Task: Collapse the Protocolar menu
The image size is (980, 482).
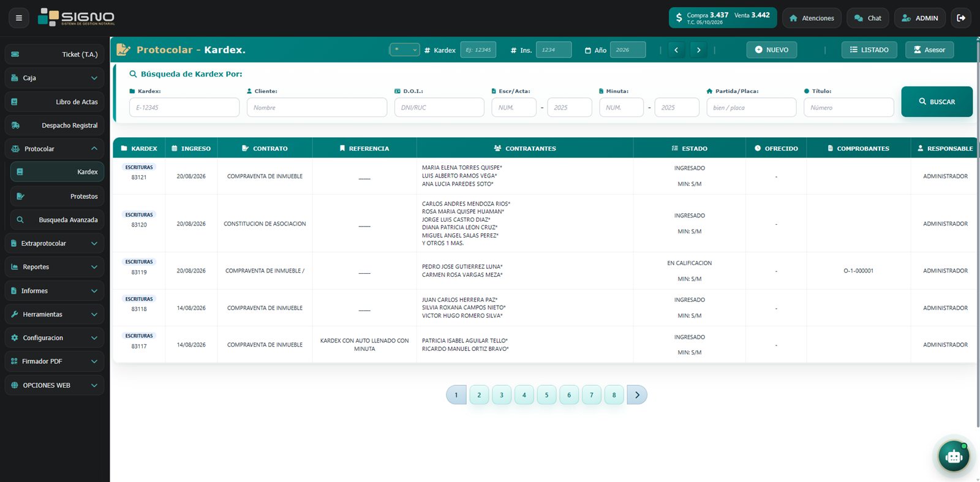Action: tap(55, 148)
